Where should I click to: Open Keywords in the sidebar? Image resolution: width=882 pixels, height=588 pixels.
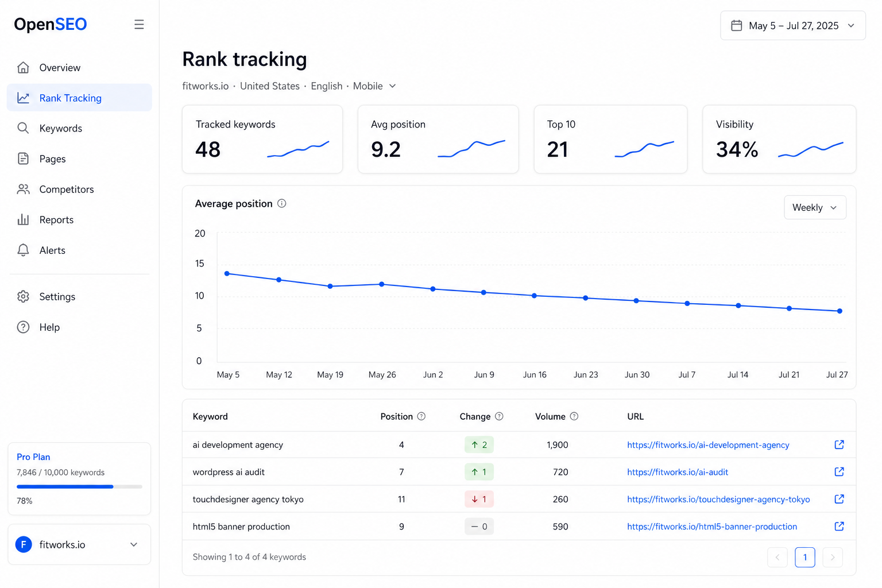point(79,128)
